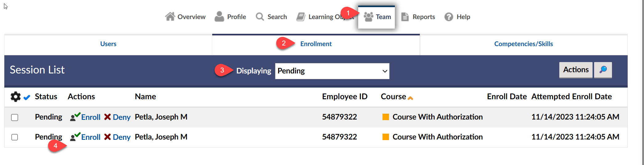This screenshot has height=165, width=644.
Task: Click the Enroll link in second row
Action: point(91,137)
